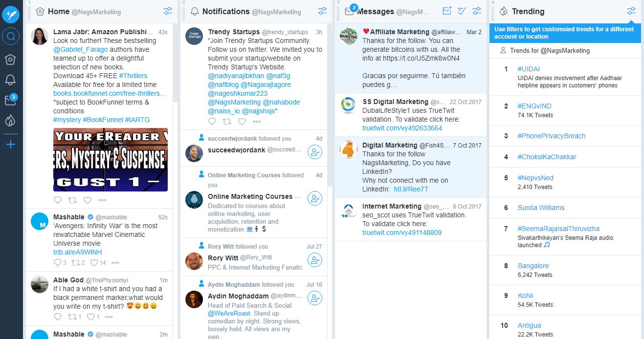This screenshot has width=644, height=339.
Task: Open the Trending column filter settings
Action: click(x=631, y=11)
